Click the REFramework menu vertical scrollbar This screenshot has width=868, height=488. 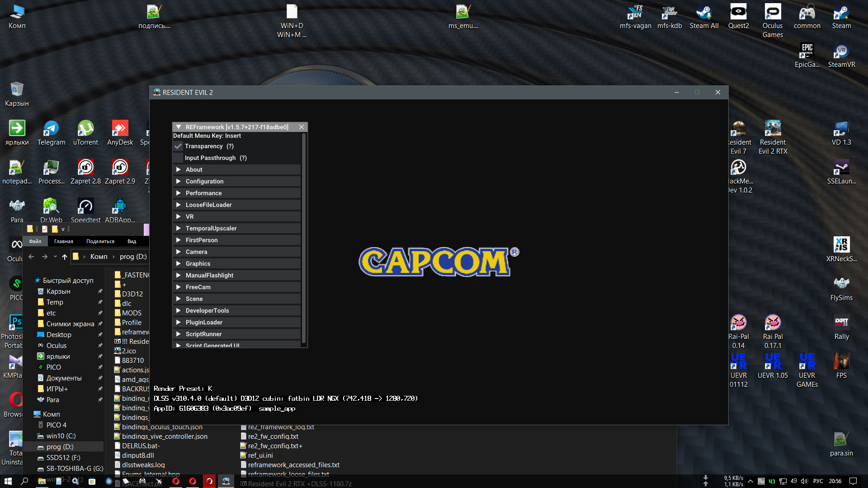pyautogui.click(x=304, y=237)
